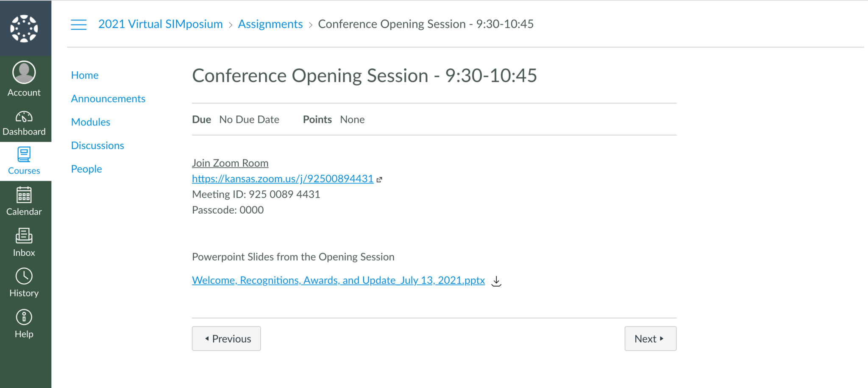Go to the Next assignment

click(650, 339)
